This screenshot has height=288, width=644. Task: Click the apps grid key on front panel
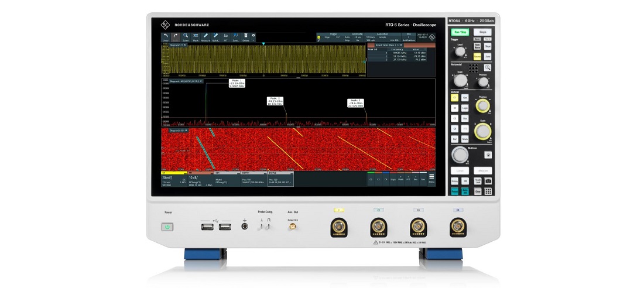point(488,191)
